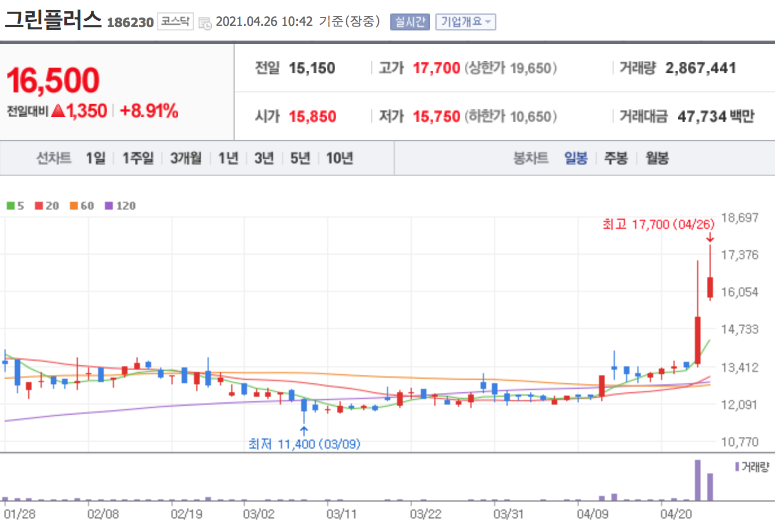Click the green 5-day moving average legend swatch
The image size is (775, 532).
coord(11,206)
